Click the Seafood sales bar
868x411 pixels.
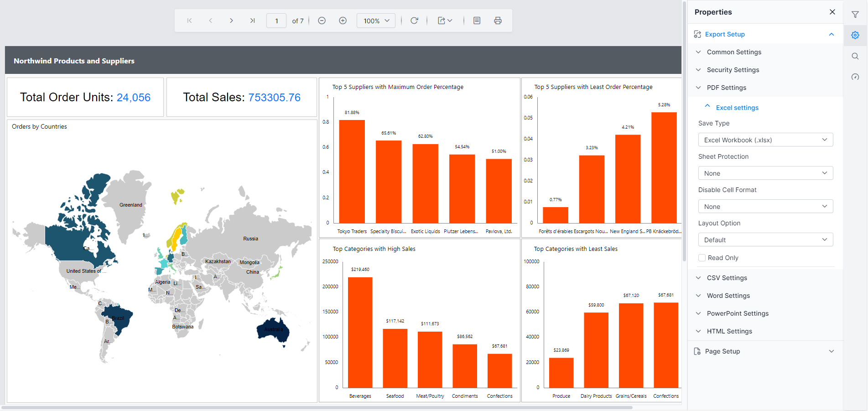tap(395, 359)
